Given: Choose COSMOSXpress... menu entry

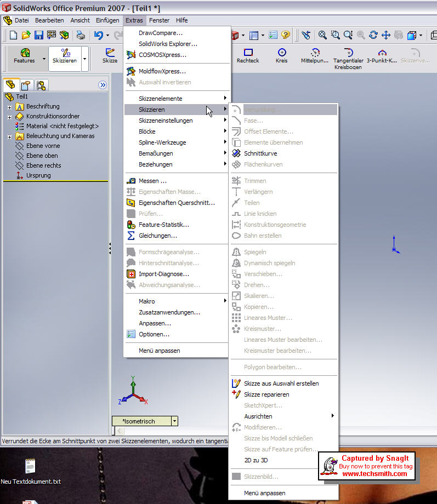Looking at the screenshot, I should click(177, 55).
